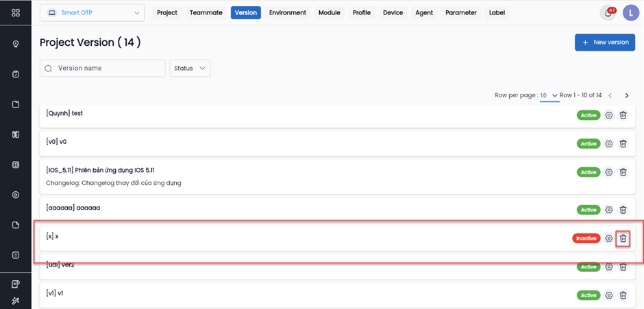Delete the [IOS_5.11] version row
Viewport: 644px width, 309px height.
point(623,173)
